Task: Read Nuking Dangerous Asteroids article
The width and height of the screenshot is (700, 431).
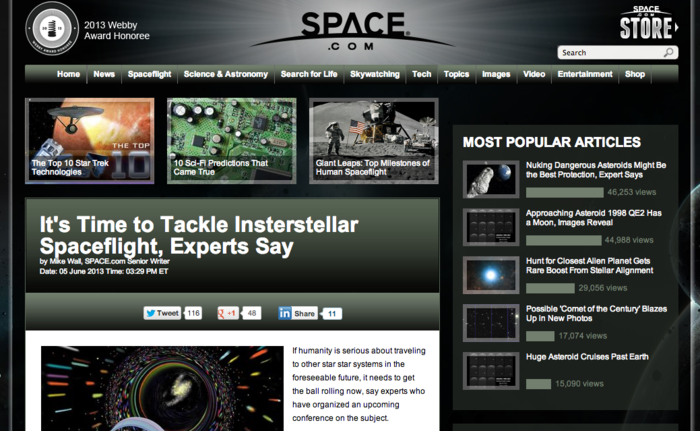Action: [x=596, y=170]
